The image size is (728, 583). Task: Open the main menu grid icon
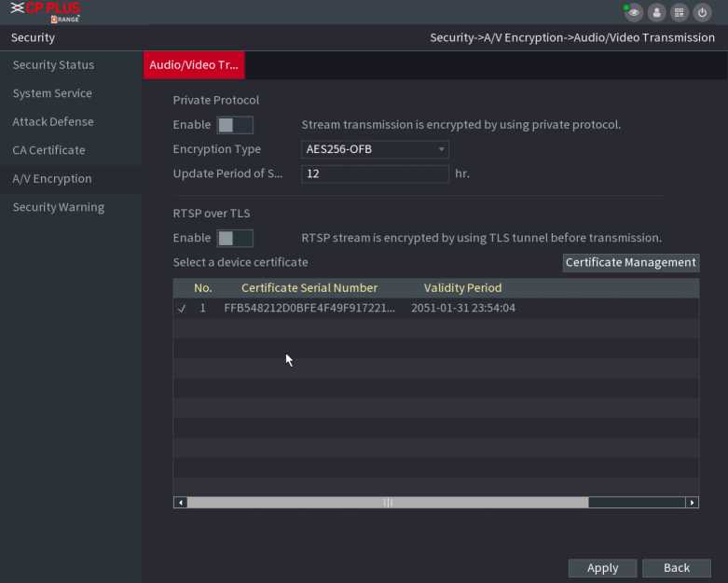point(679,13)
